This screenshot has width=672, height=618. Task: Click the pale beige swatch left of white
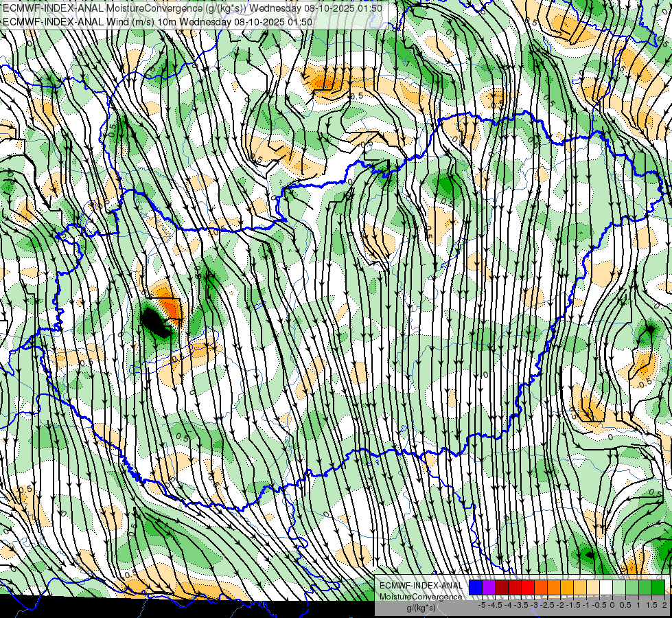coord(593,587)
